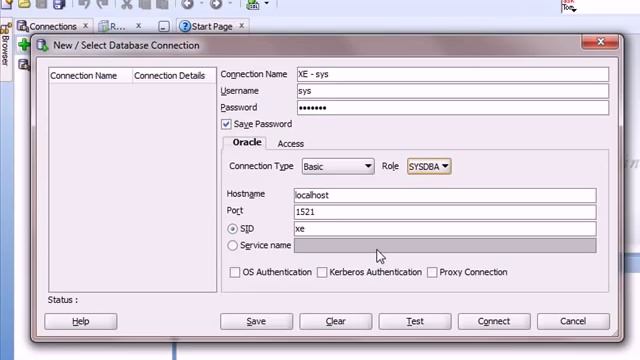The width and height of the screenshot is (640, 360).
Task: Click the Cut scissors toolbar icon
Action: (x=127, y=4)
